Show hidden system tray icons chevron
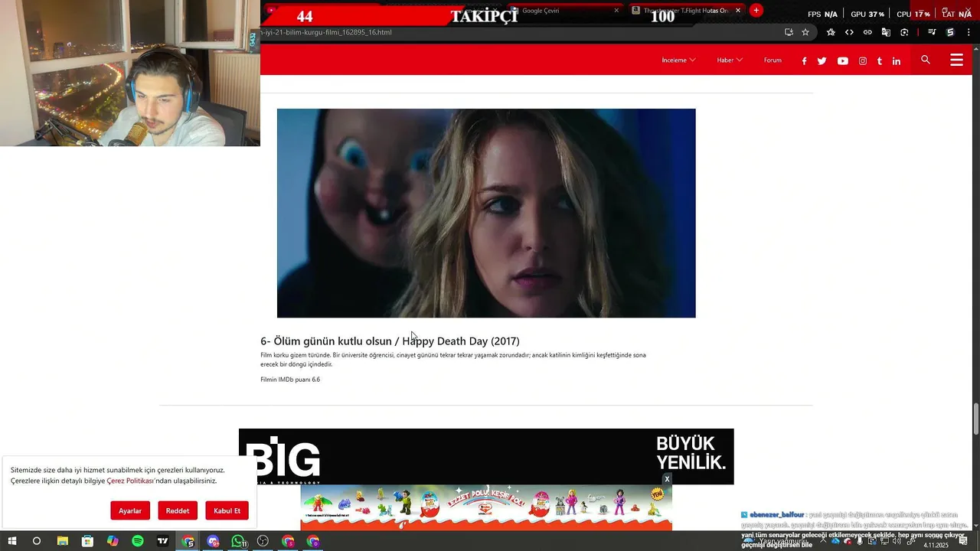Image resolution: width=980 pixels, height=551 pixels. tap(824, 540)
